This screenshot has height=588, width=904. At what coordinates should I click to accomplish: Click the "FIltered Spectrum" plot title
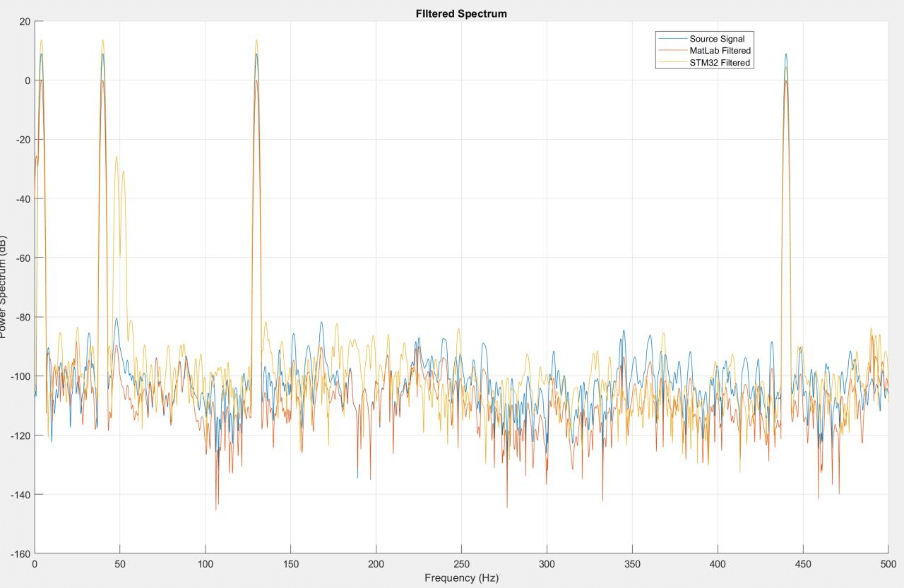[x=461, y=14]
